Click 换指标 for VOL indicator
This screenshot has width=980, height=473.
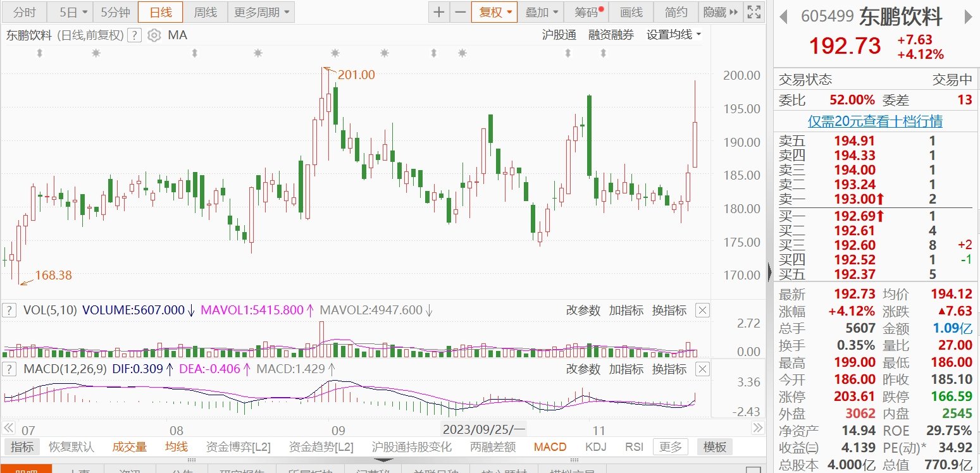(x=669, y=310)
